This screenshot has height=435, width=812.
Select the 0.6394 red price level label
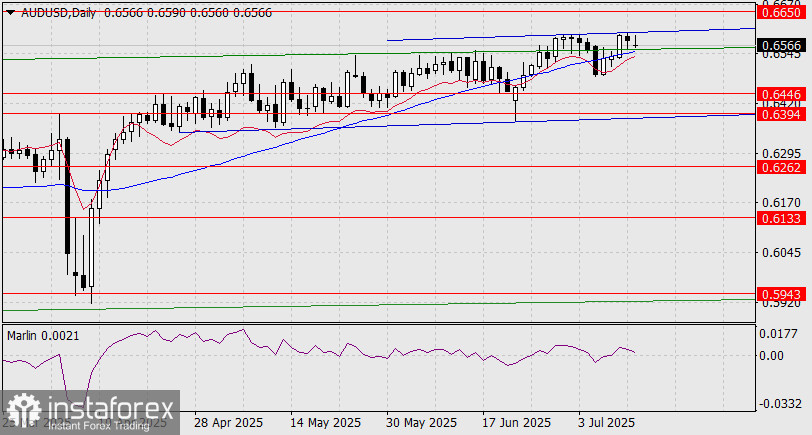(782, 114)
